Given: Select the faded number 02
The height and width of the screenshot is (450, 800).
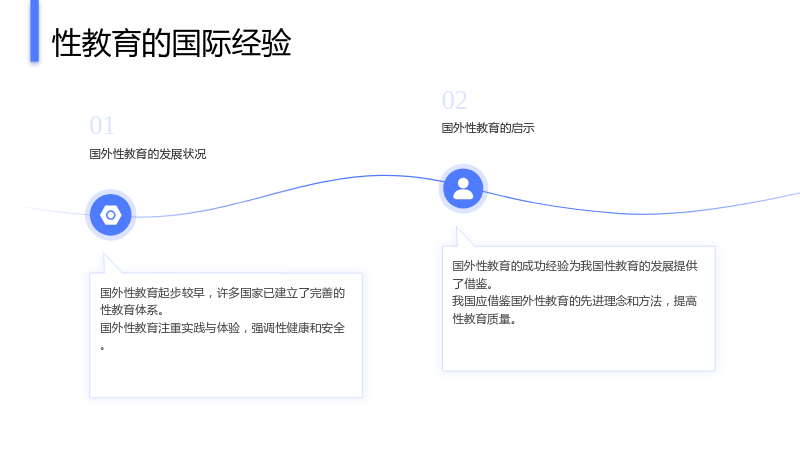Looking at the screenshot, I should (455, 100).
